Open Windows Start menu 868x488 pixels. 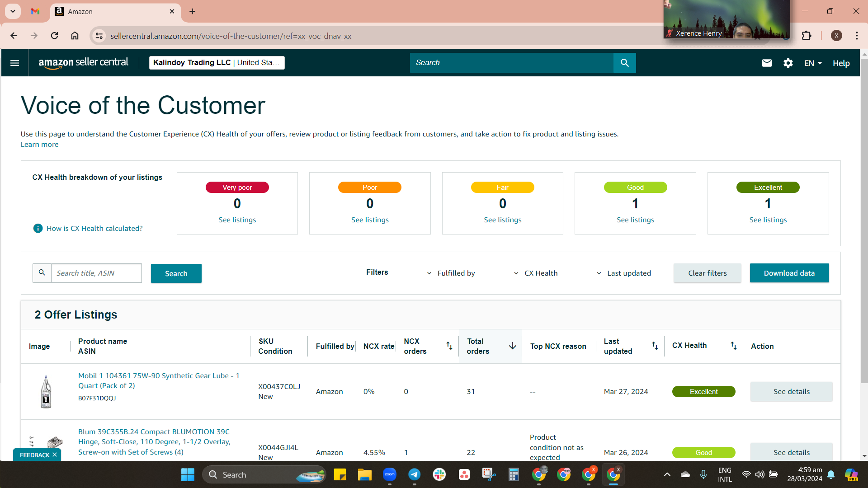coord(188,475)
